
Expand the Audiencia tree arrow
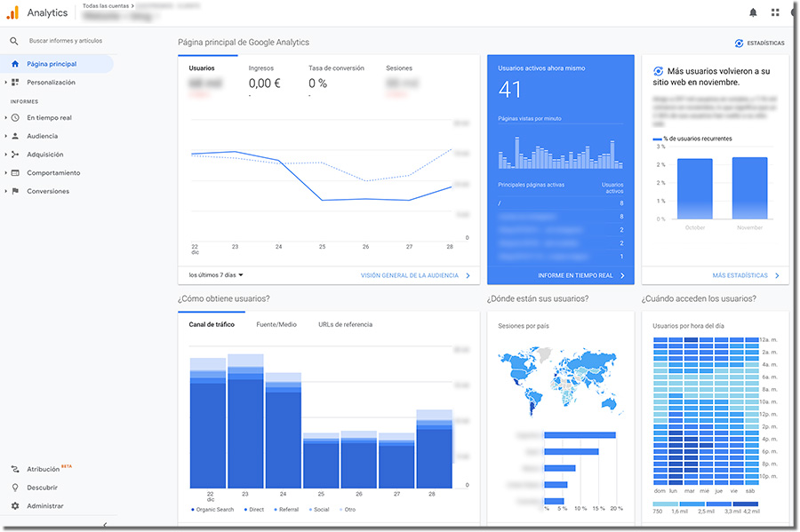pos(5,136)
